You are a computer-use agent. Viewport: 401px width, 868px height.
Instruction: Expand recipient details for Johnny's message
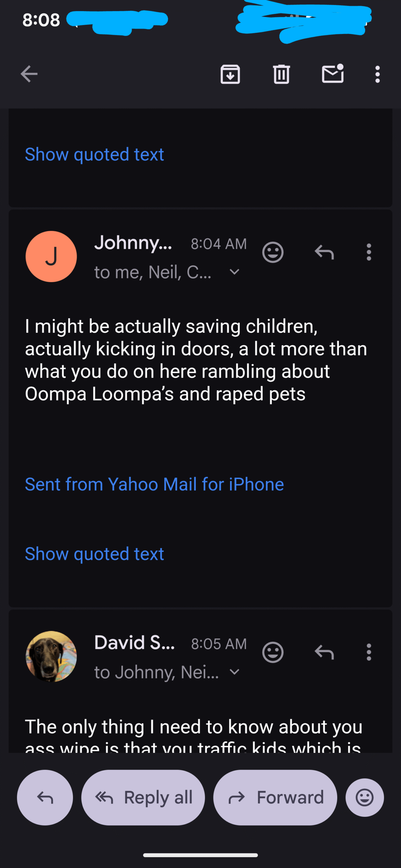[x=234, y=272]
